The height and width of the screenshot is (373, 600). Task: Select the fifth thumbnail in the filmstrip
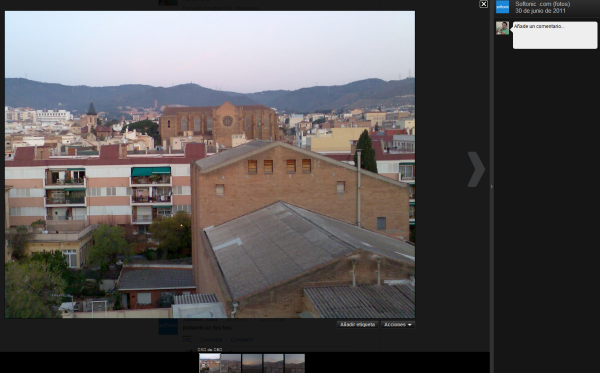coord(295,363)
